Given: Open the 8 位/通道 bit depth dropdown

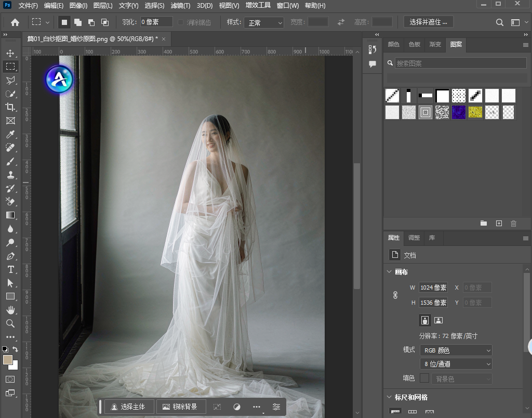Looking at the screenshot, I should [456, 364].
